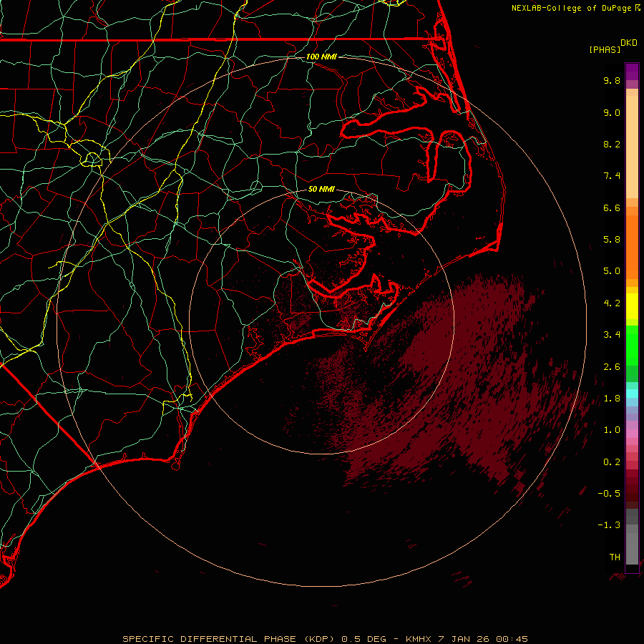
Task: Click the 100 NMI range ring label
Action: pyautogui.click(x=321, y=57)
